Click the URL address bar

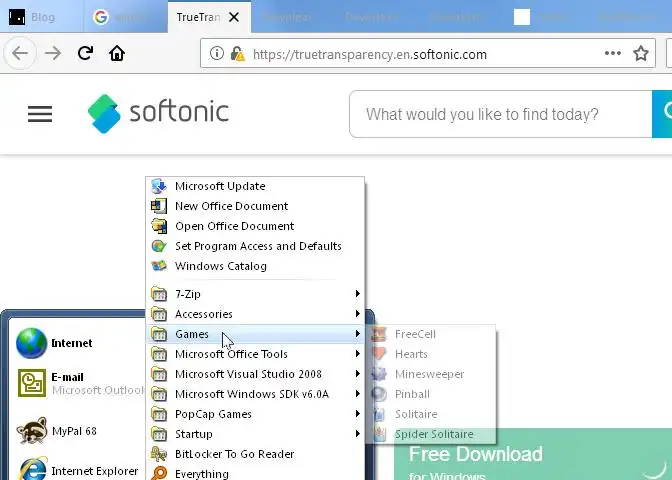pyautogui.click(x=427, y=54)
